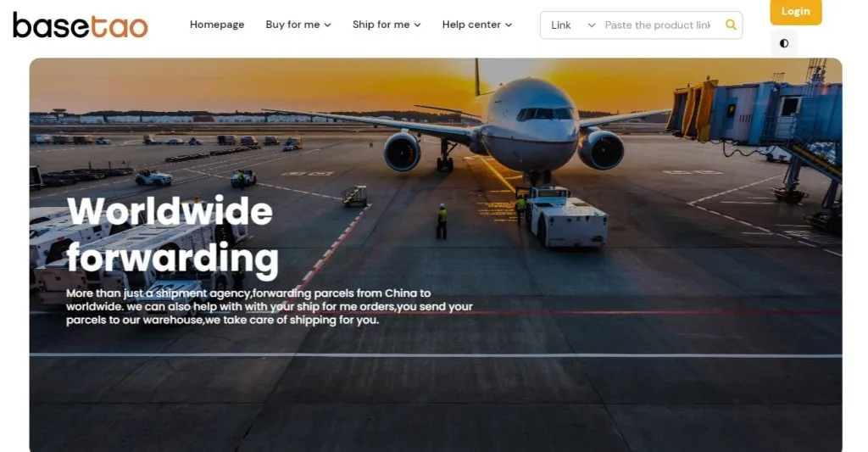The width and height of the screenshot is (868, 452).
Task: Expand the Help center chevron
Action: pos(509,25)
